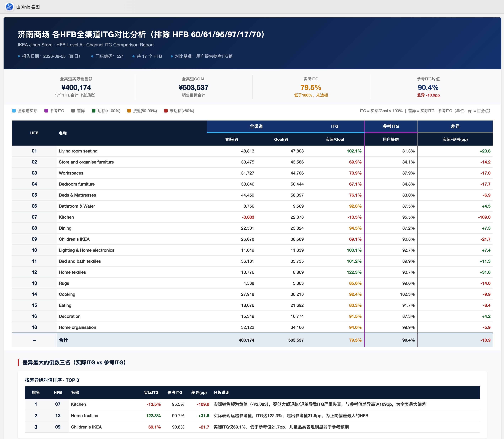Image resolution: width=504 pixels, height=439 pixels.
Task: Click the 报告日期：2026-08-05 text
Action: 51,56
